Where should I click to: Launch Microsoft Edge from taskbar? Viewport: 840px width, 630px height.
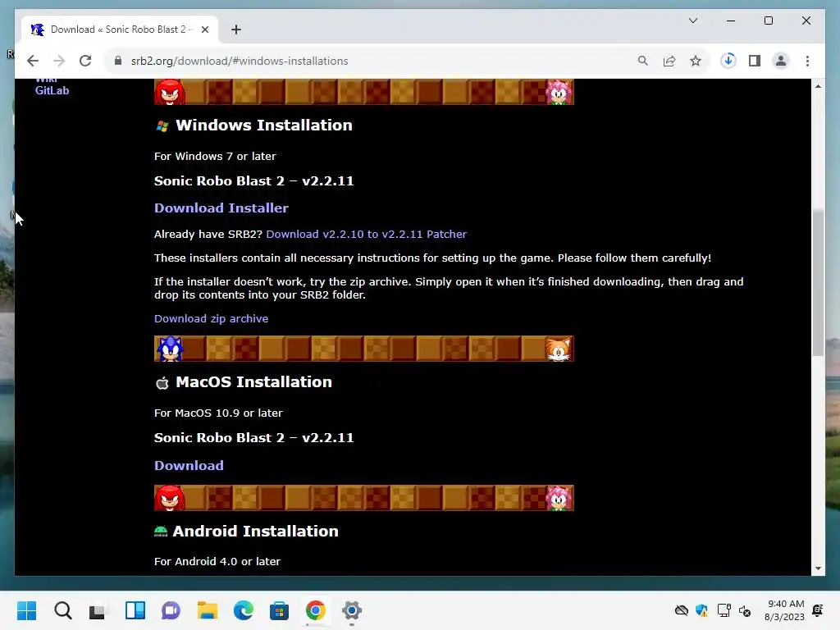click(243, 610)
